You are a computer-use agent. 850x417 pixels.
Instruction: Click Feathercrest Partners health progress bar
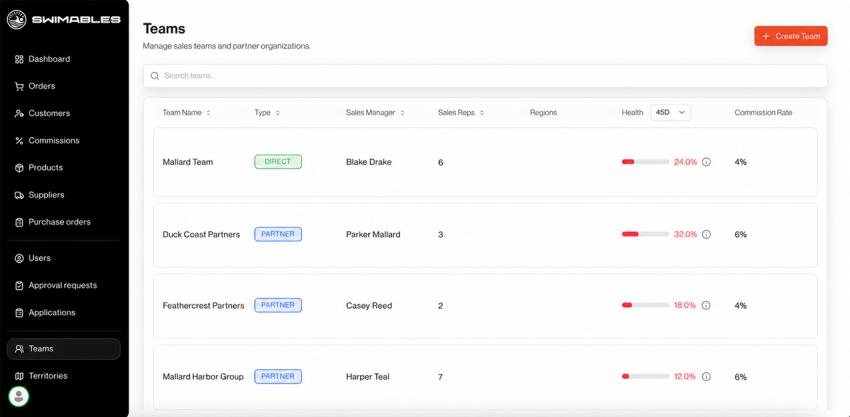(645, 305)
